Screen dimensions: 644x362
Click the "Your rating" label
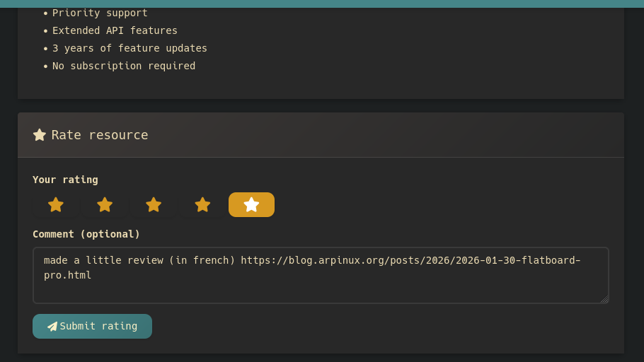65,180
